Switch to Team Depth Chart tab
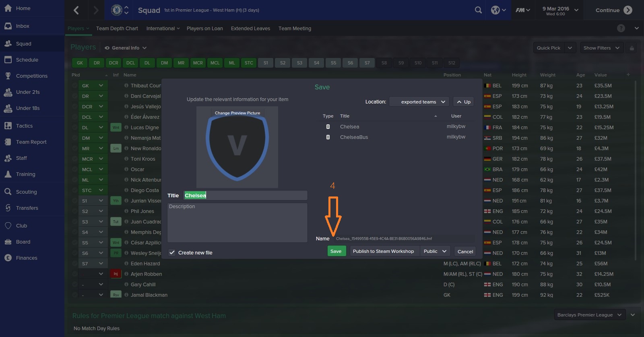644x337 pixels. [117, 29]
